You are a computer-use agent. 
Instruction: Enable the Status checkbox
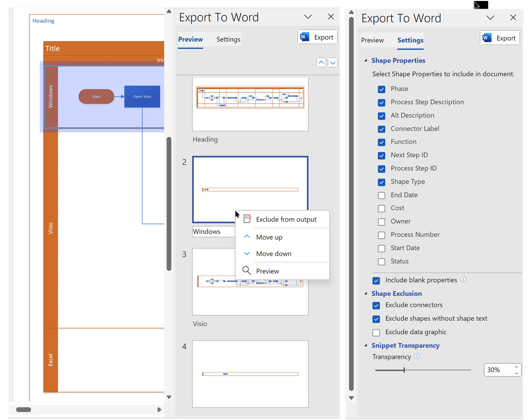[381, 262]
